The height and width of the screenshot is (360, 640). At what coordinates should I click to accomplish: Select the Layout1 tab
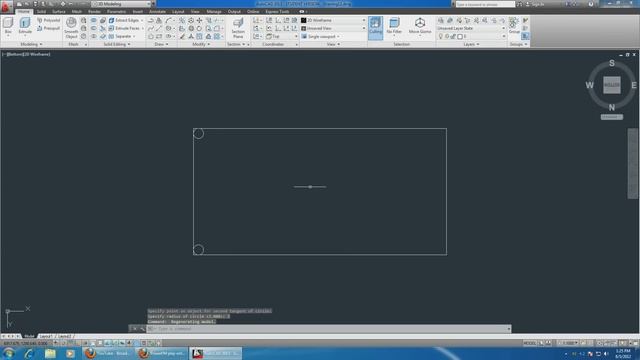tap(46, 336)
